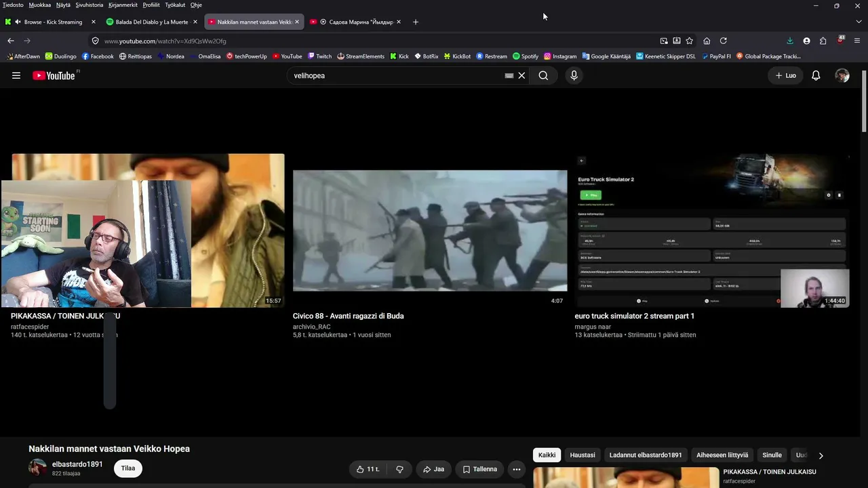The height and width of the screenshot is (488, 868).
Task: Select the Haustasi filter chip
Action: (x=583, y=455)
